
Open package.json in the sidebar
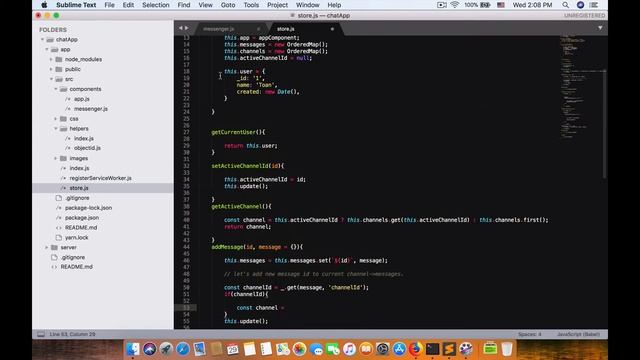[82, 218]
